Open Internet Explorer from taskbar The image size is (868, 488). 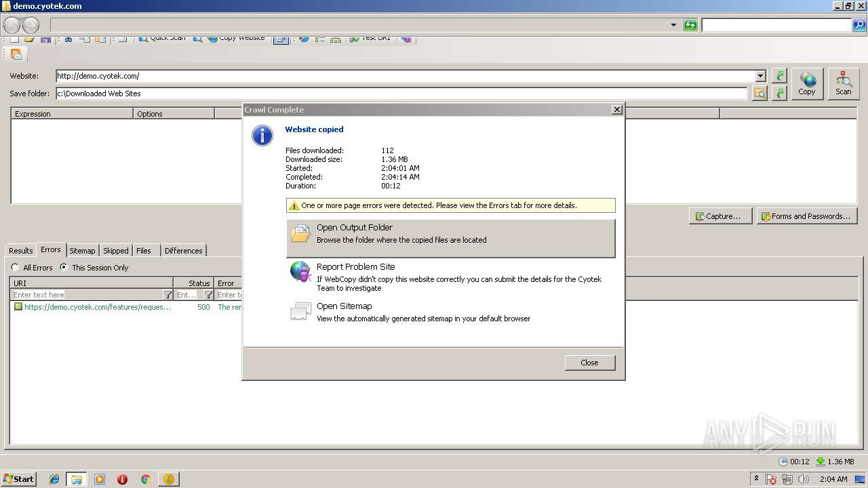point(54,479)
